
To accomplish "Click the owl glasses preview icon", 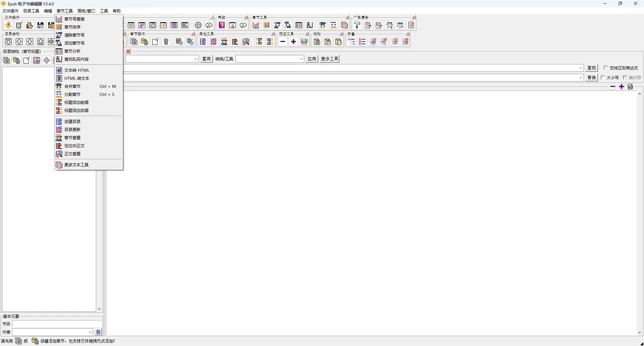I will [304, 42].
